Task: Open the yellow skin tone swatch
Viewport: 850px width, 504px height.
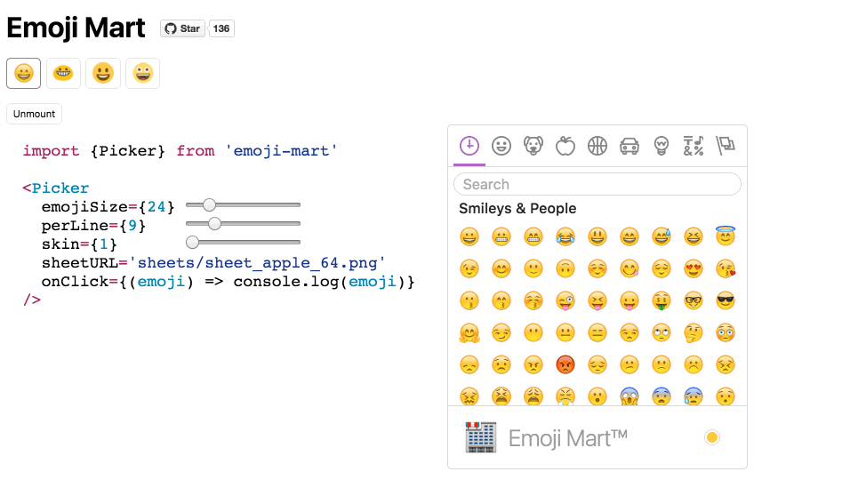Action: 712,437
